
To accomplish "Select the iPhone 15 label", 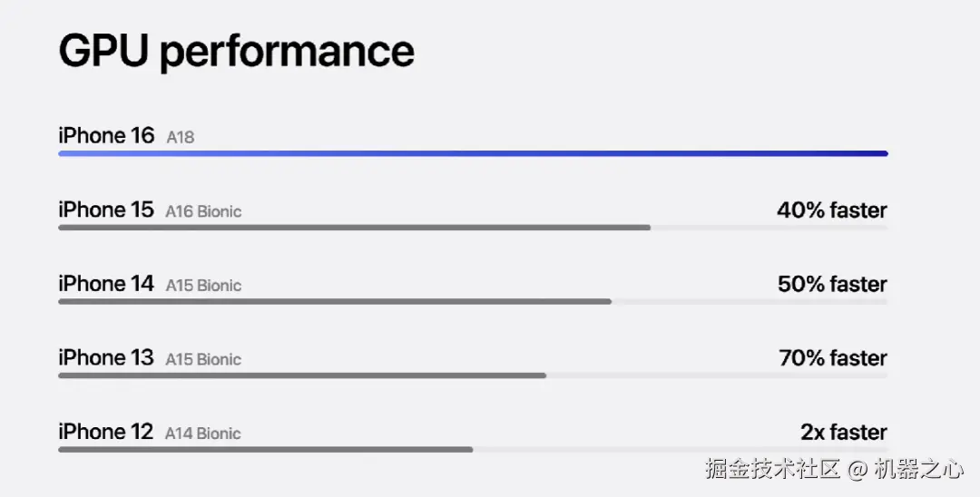I will 106,210.
